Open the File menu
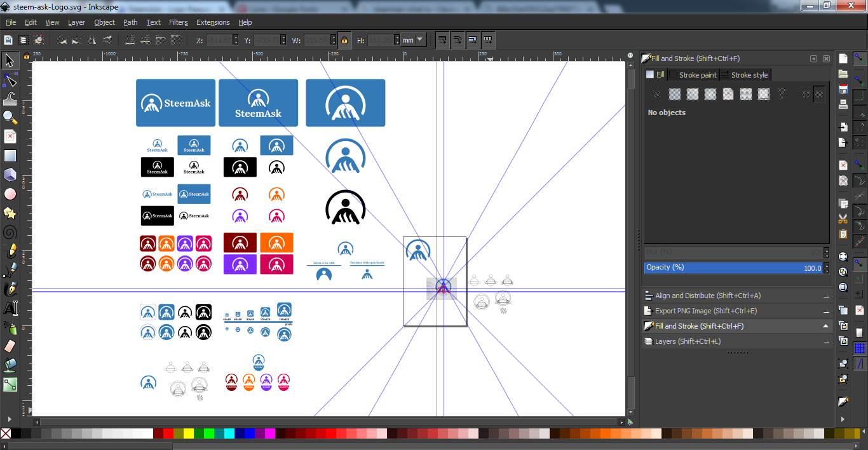The image size is (868, 450). (11, 22)
